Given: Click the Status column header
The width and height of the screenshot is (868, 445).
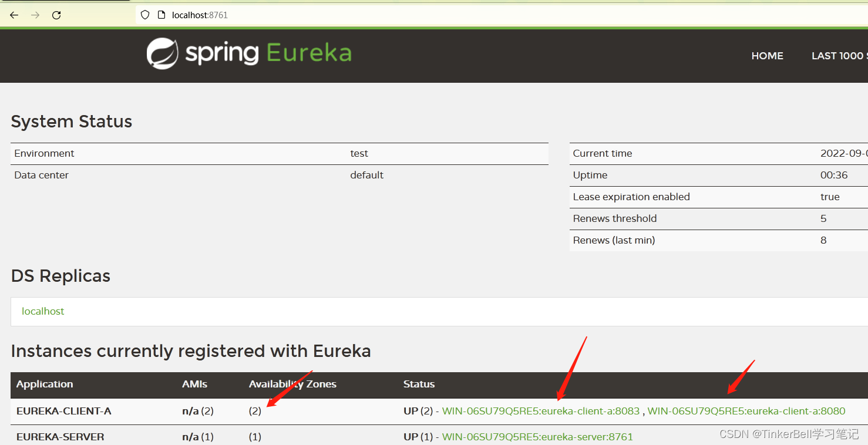Looking at the screenshot, I should coord(419,384).
